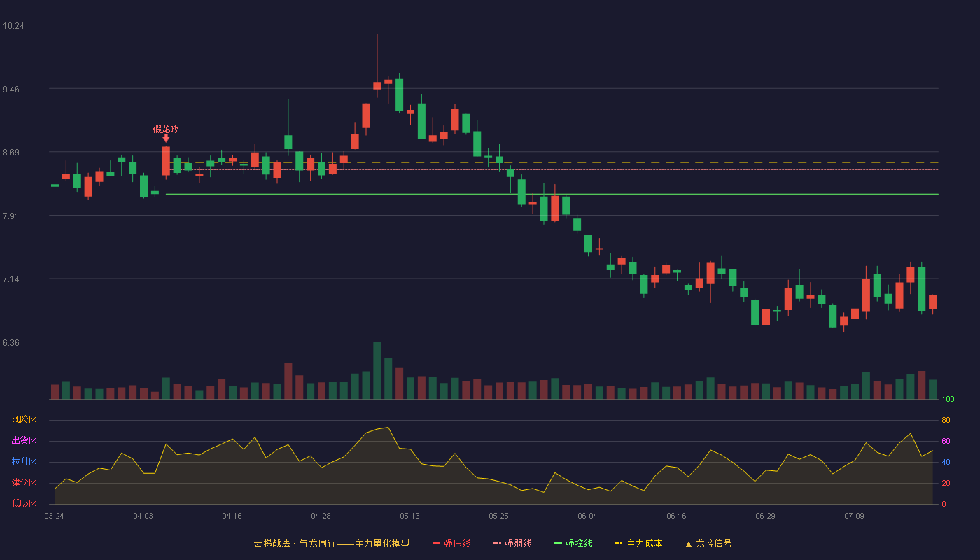The image size is (980, 560).
Task: Toggle the 强弱线 legend item
Action: coord(512,543)
